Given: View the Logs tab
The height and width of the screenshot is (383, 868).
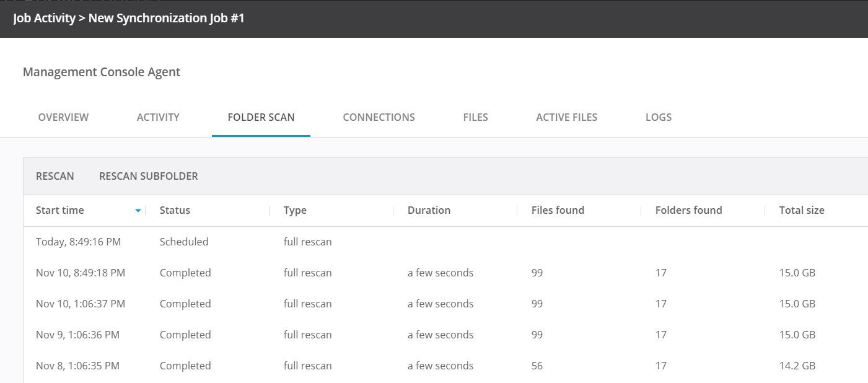Looking at the screenshot, I should pyautogui.click(x=658, y=117).
